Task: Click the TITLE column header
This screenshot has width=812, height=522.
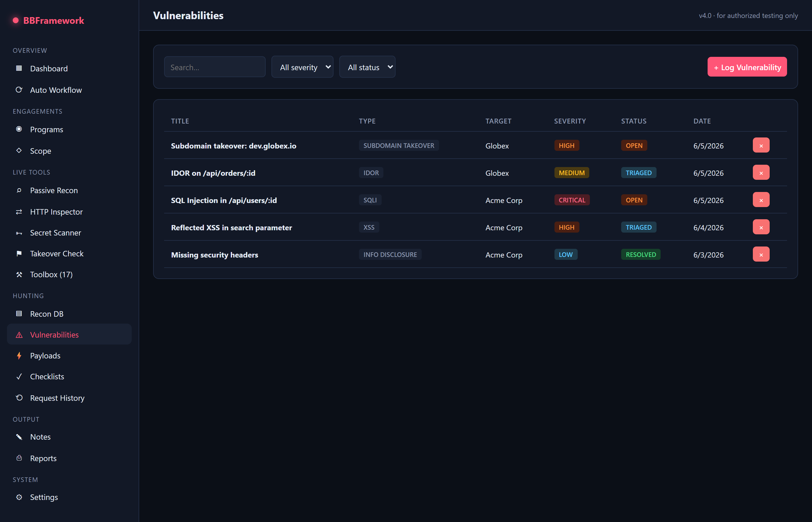Action: tap(180, 121)
